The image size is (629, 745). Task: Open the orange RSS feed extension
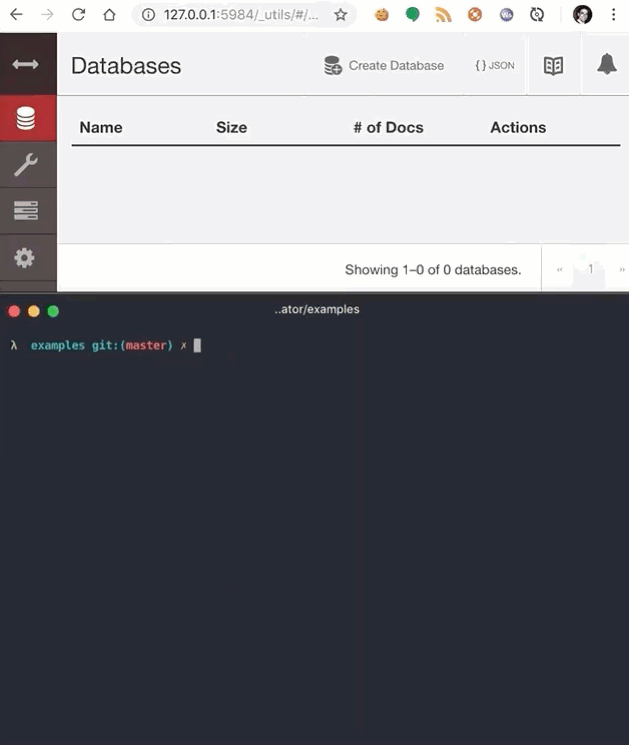point(443,15)
